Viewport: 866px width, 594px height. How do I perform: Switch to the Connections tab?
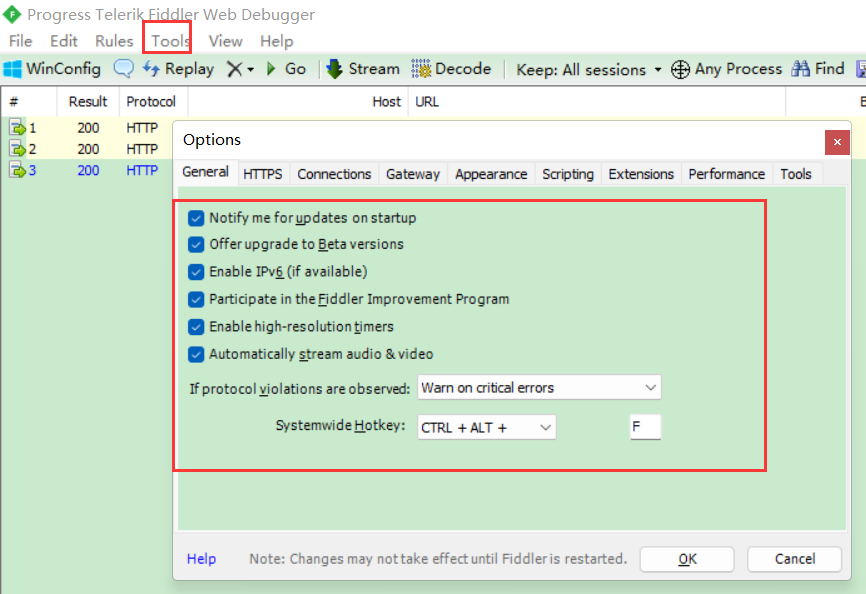[x=334, y=174]
